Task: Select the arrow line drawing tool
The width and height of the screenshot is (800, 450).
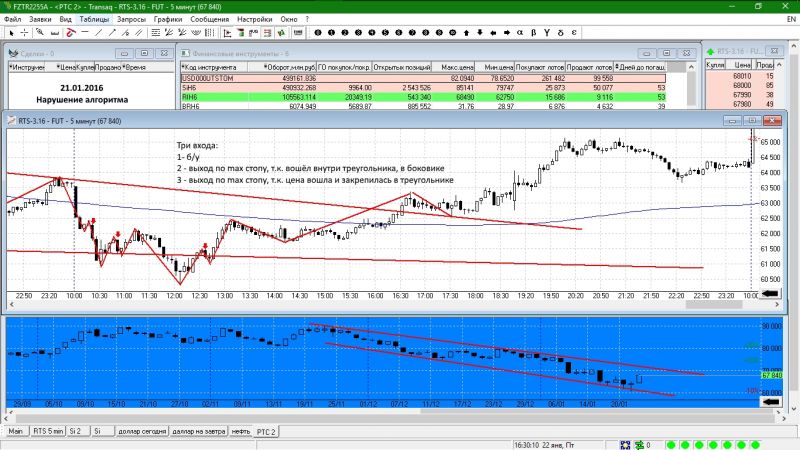Action: [112, 33]
